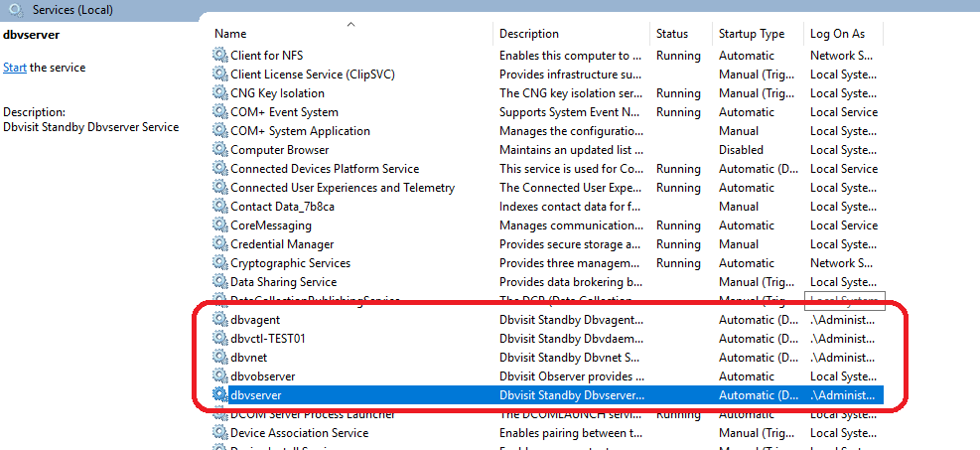Select the dbvserver gear icon

pos(220,395)
